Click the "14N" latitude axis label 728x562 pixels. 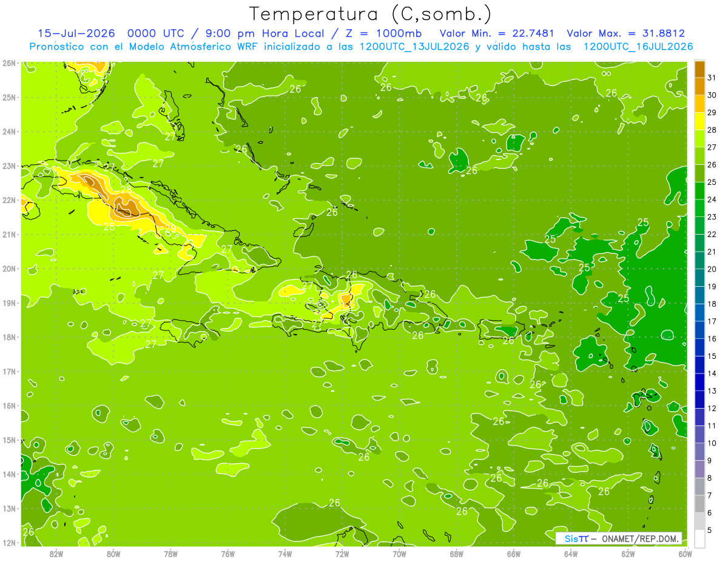coord(9,473)
